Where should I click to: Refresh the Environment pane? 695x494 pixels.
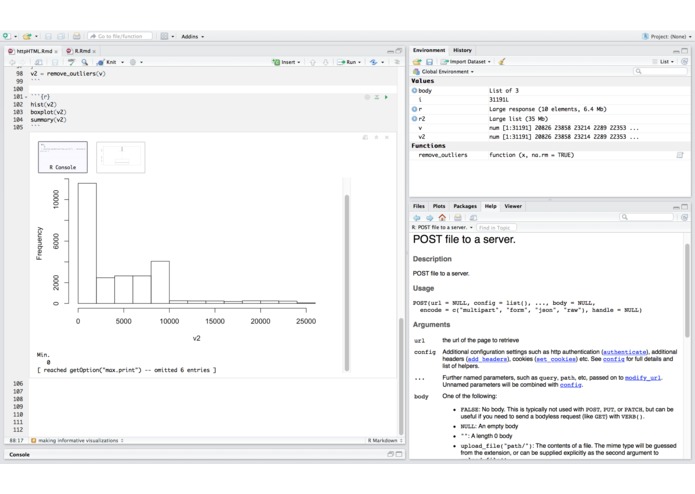coord(684,62)
